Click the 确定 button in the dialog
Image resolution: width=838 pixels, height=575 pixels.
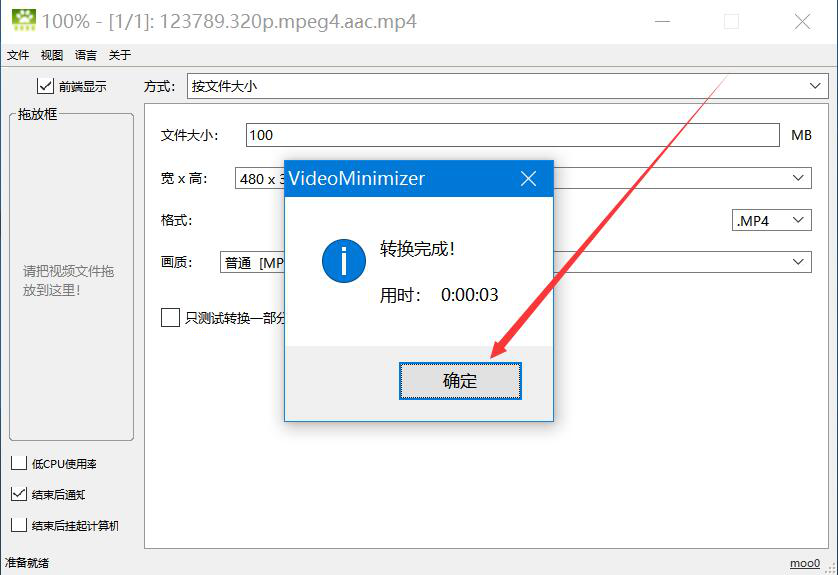[x=460, y=380]
